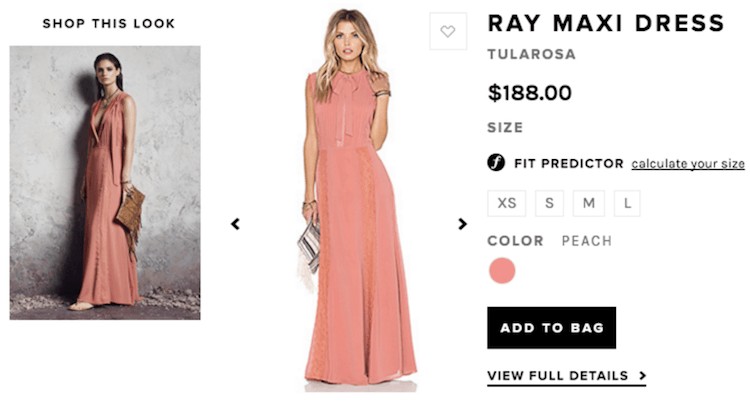Select size XS

tap(506, 203)
